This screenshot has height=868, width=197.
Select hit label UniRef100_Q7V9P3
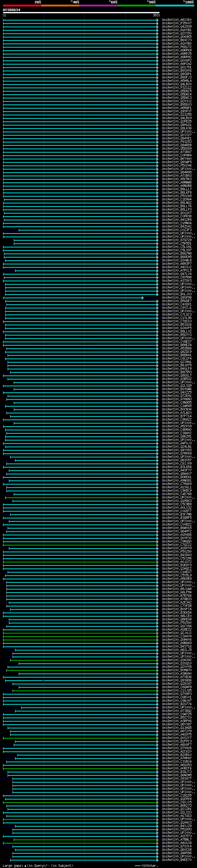177,694
